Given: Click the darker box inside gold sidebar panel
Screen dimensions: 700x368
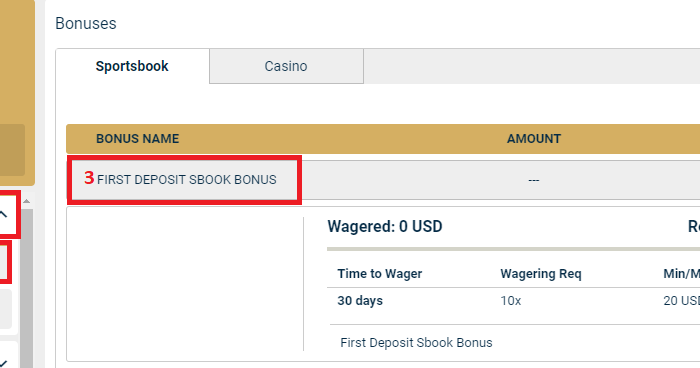Looking at the screenshot, I should [12, 150].
